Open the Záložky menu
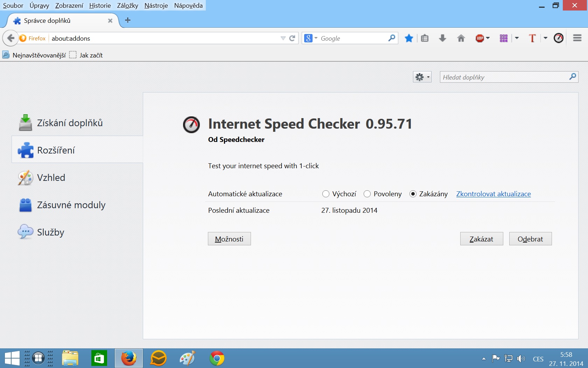The height and width of the screenshot is (368, 588). (x=127, y=5)
